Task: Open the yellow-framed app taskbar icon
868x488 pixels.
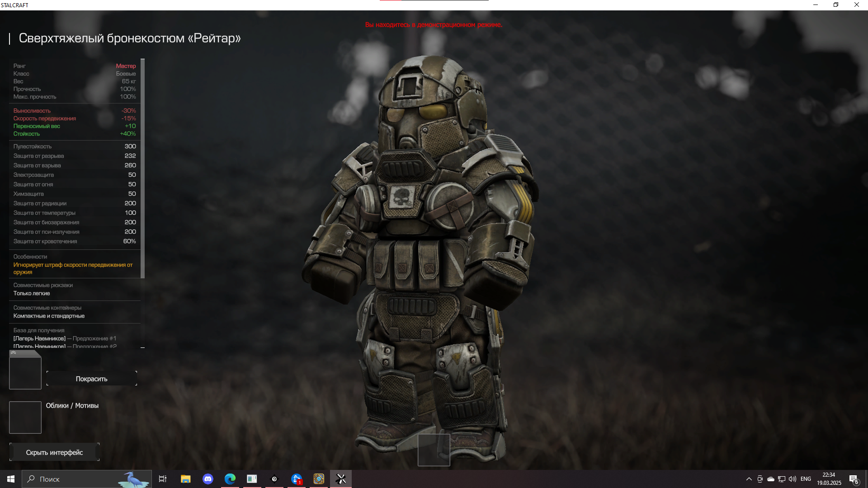Action: pos(319,479)
